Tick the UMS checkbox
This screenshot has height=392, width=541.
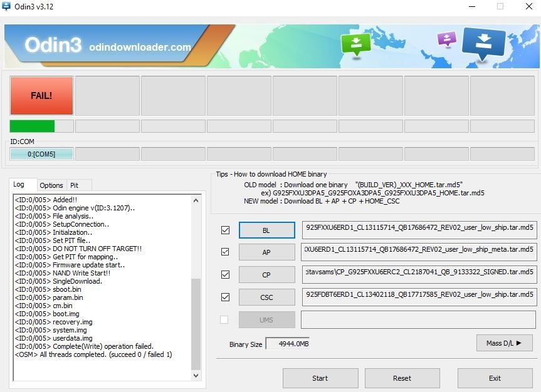tap(224, 319)
